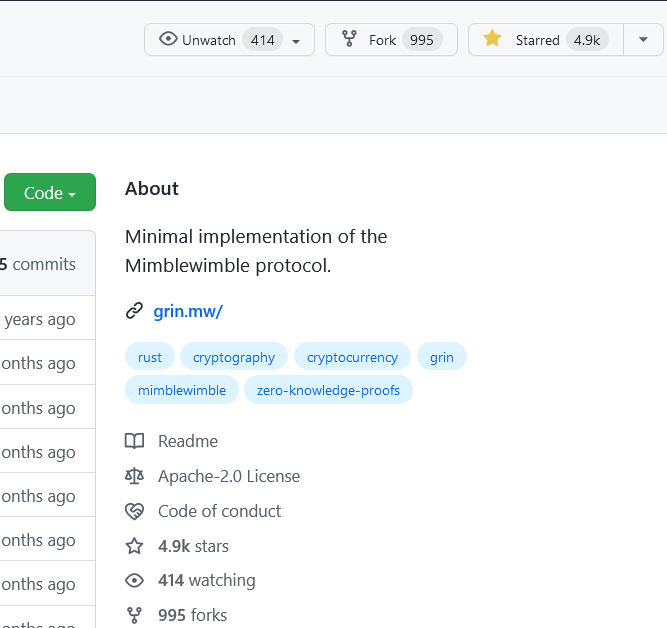The width and height of the screenshot is (667, 628).
Task: Select the mimblewimble topic tag
Action: [182, 390]
